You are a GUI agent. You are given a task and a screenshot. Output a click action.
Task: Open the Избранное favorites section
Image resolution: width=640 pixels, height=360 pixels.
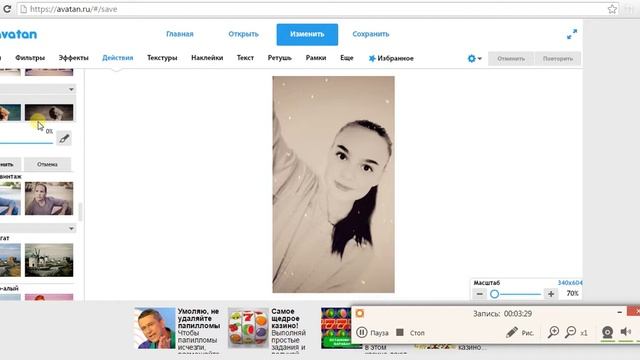[x=391, y=58]
